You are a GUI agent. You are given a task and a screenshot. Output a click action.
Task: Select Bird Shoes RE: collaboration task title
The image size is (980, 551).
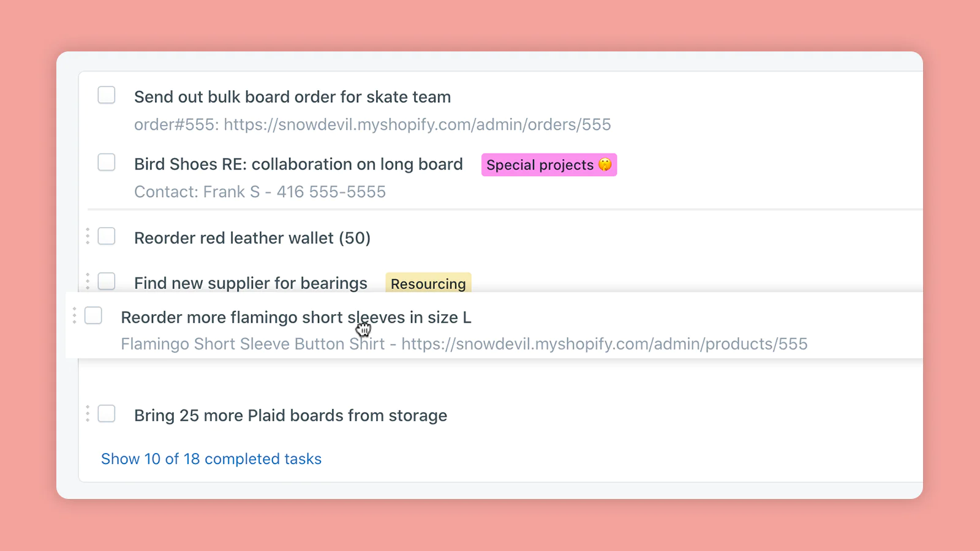pyautogui.click(x=298, y=164)
